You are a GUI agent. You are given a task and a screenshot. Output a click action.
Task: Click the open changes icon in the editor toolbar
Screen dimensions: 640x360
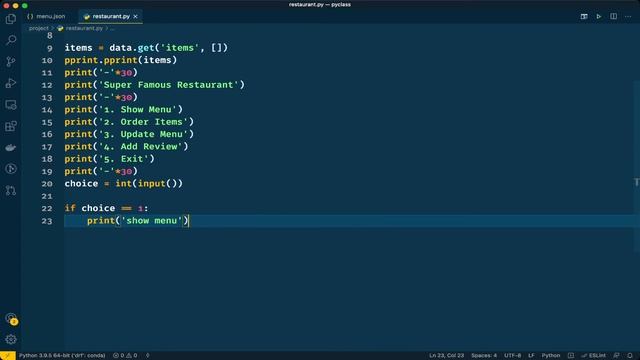tap(584, 16)
